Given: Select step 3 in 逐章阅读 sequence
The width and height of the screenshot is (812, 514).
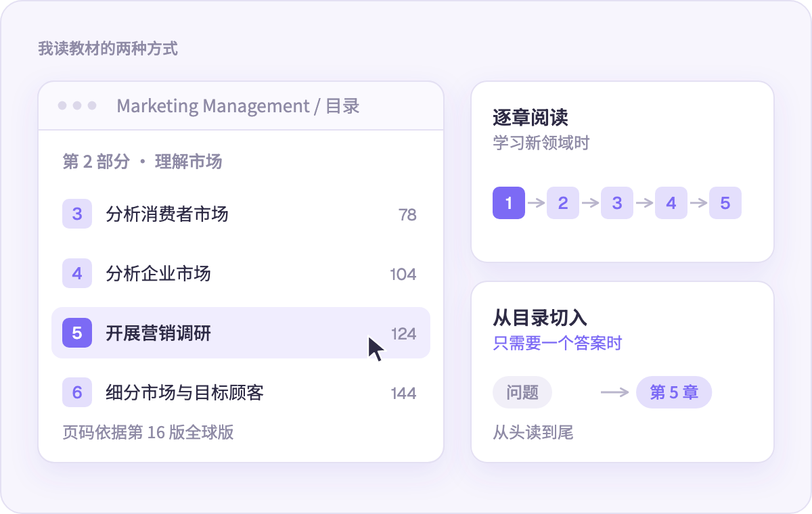Looking at the screenshot, I should click(617, 203).
